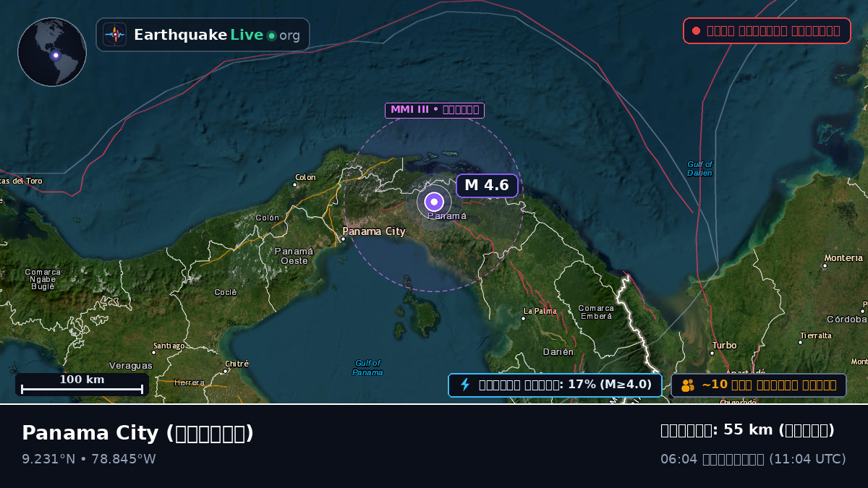Click the Panamá Oeste province label
The width and height of the screenshot is (868, 488).
click(294, 255)
